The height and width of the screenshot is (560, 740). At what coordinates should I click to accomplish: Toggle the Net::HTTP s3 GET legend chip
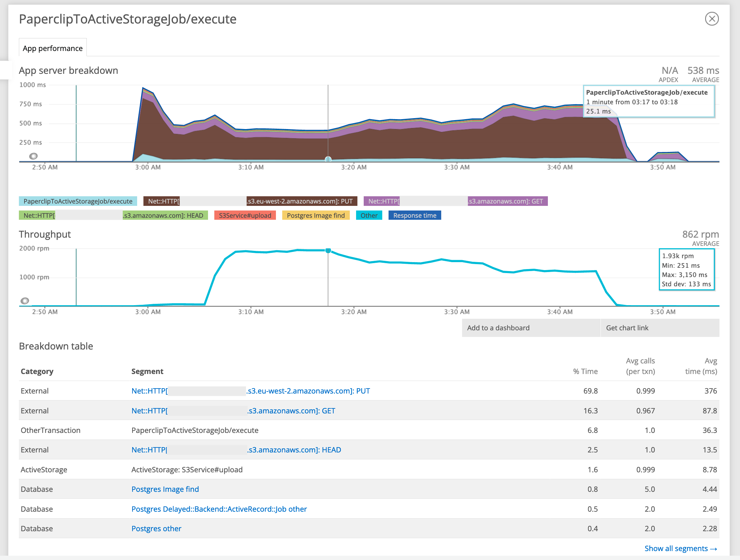(456, 201)
